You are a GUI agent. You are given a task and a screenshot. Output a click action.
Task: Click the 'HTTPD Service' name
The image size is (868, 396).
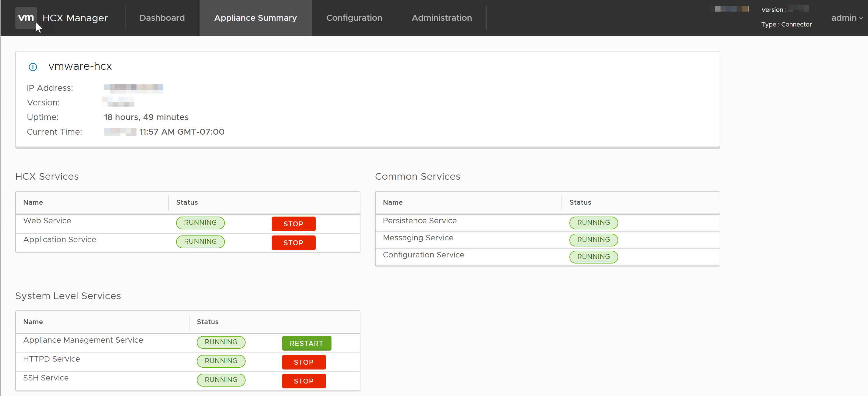[51, 359]
